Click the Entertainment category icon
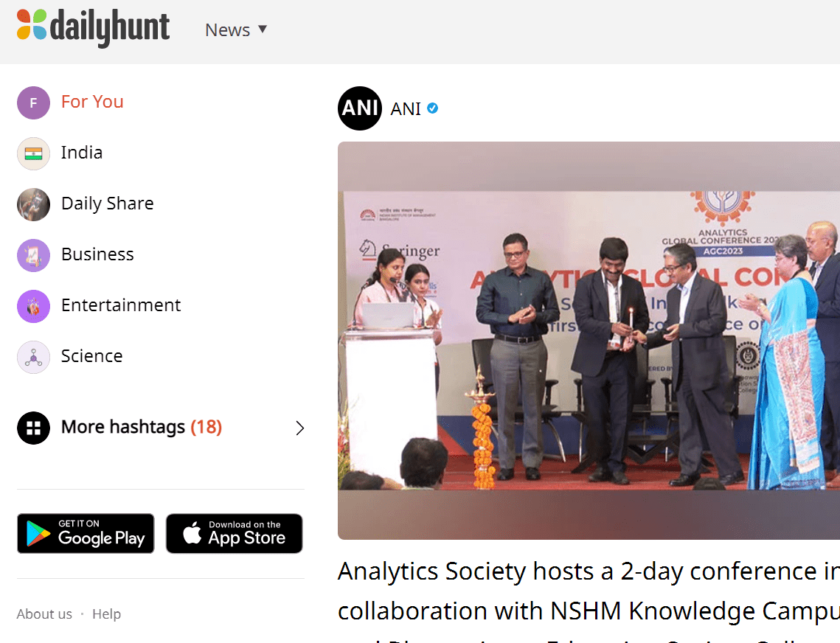The height and width of the screenshot is (643, 840). point(33,306)
